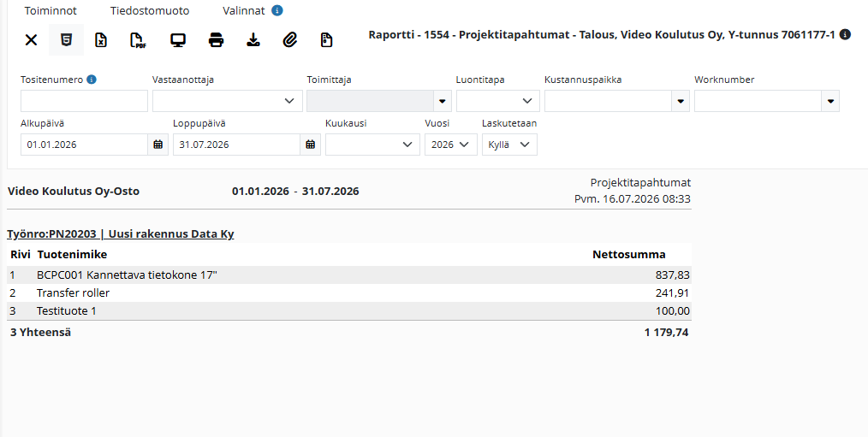
Task: Close the report with the X icon
Action: (31, 40)
